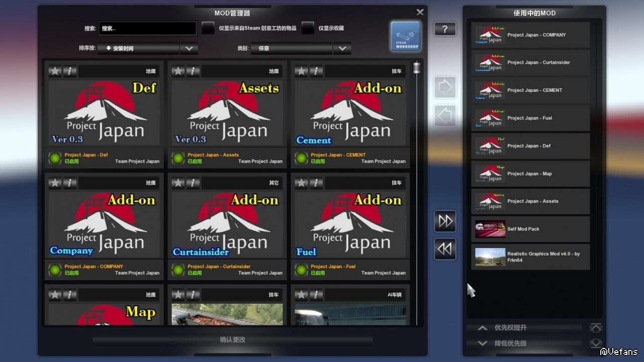Click the 确认更改 confirm changes button
Screen dimensions: 644x362
(232, 340)
